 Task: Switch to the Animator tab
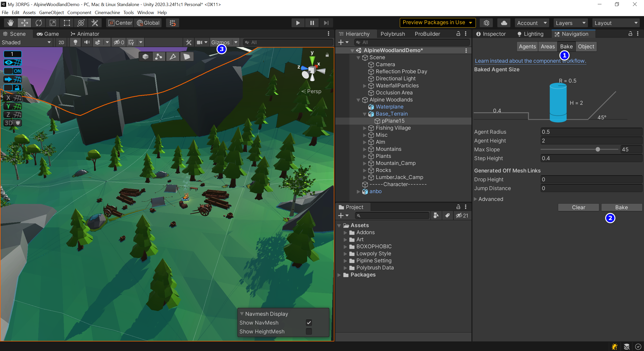click(85, 34)
